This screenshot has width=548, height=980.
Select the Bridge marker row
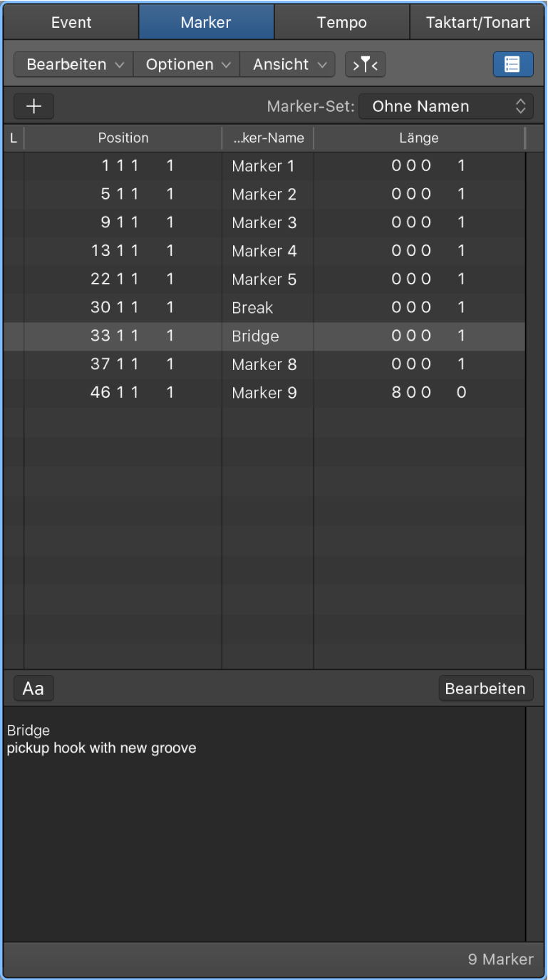pyautogui.click(x=255, y=336)
